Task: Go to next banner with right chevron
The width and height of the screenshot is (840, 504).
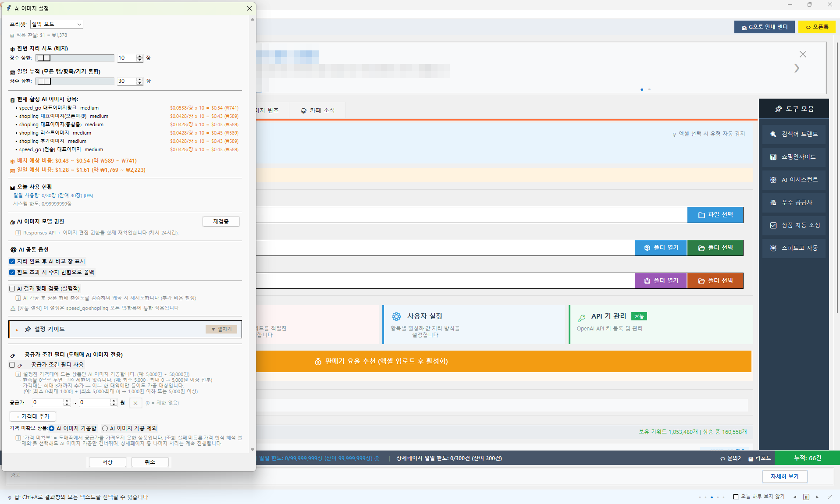Action: (x=797, y=68)
